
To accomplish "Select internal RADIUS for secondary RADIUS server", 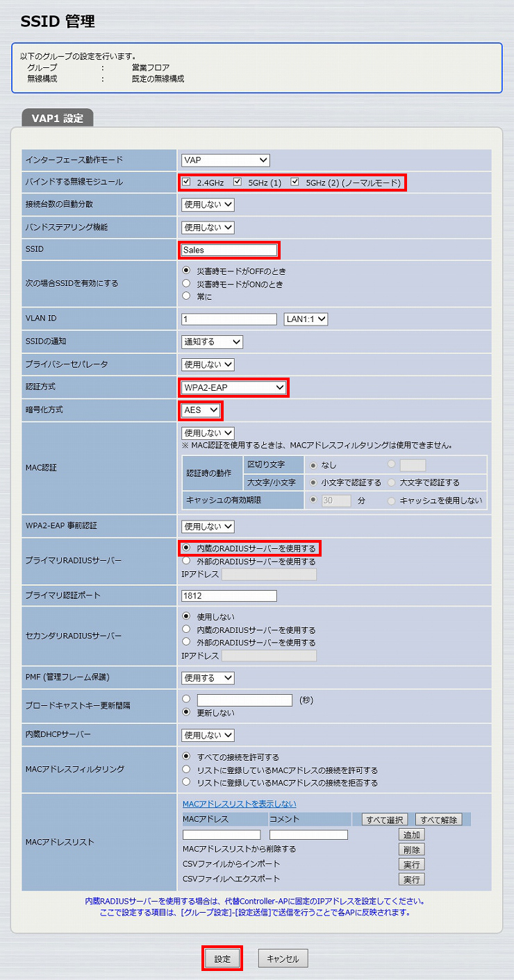I will [x=186, y=630].
